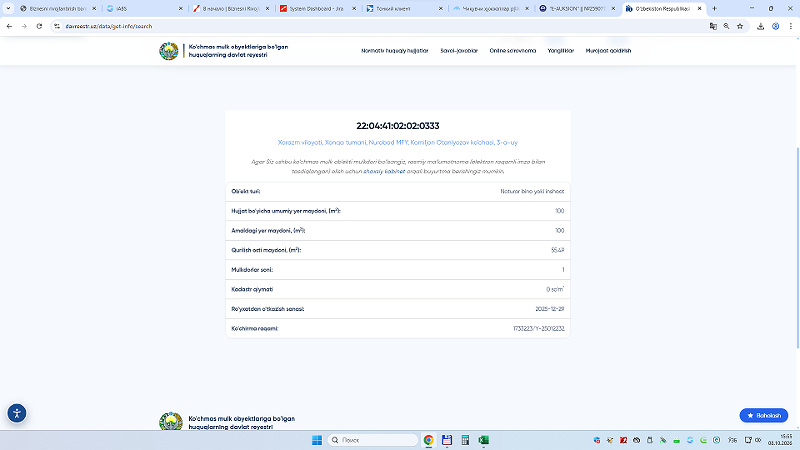Click the taskbar search field
Viewport: 800px width, 450px height.
372,440
